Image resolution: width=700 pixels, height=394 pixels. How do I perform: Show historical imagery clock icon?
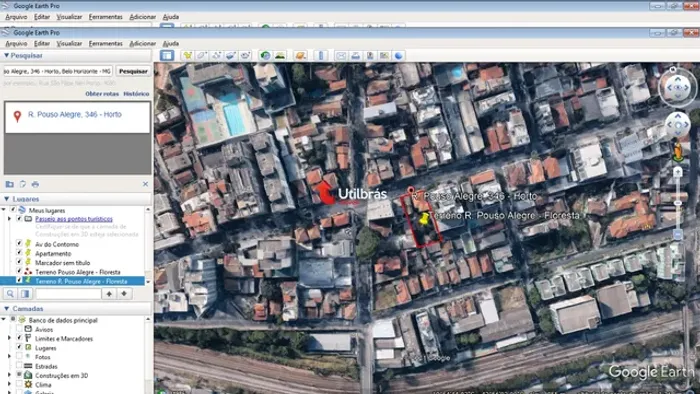266,55
